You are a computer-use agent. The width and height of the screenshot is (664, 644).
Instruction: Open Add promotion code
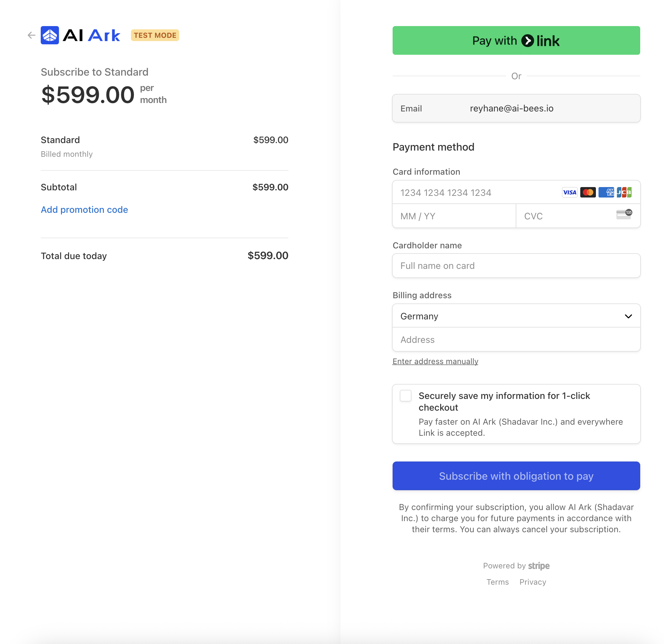coord(84,210)
